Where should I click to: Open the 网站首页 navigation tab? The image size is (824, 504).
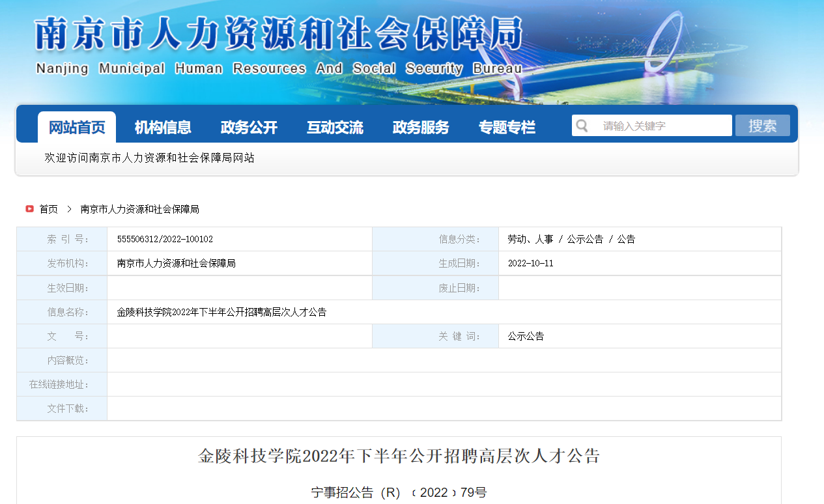[77, 128]
